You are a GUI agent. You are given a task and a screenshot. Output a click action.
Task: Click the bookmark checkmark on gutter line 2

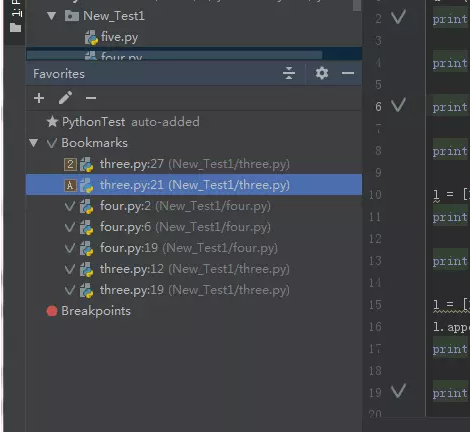[x=398, y=17]
